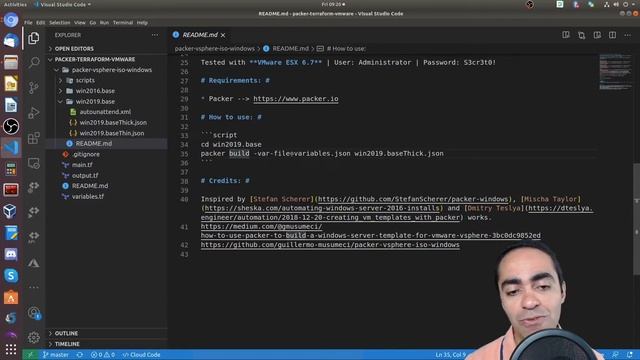640x360 pixels.
Task: Show additional activity bar views
Action: click(34, 287)
